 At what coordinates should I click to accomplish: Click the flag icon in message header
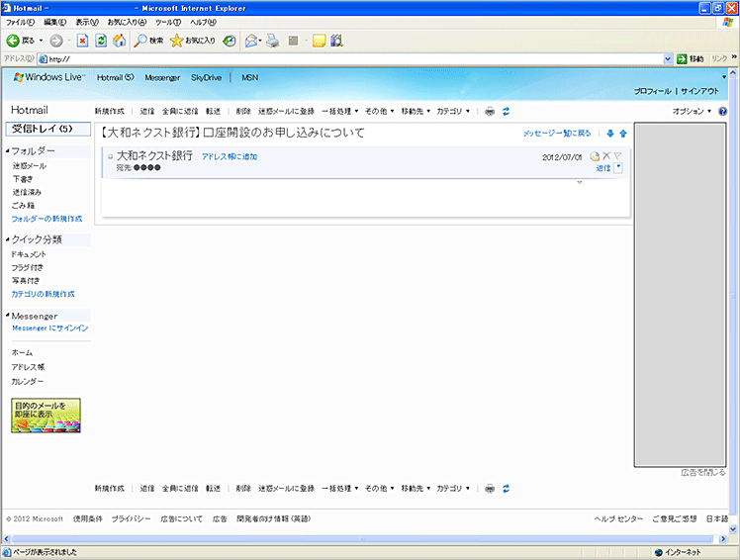click(617, 156)
